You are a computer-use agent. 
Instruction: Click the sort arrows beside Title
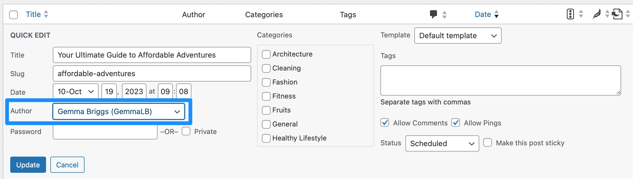click(46, 14)
